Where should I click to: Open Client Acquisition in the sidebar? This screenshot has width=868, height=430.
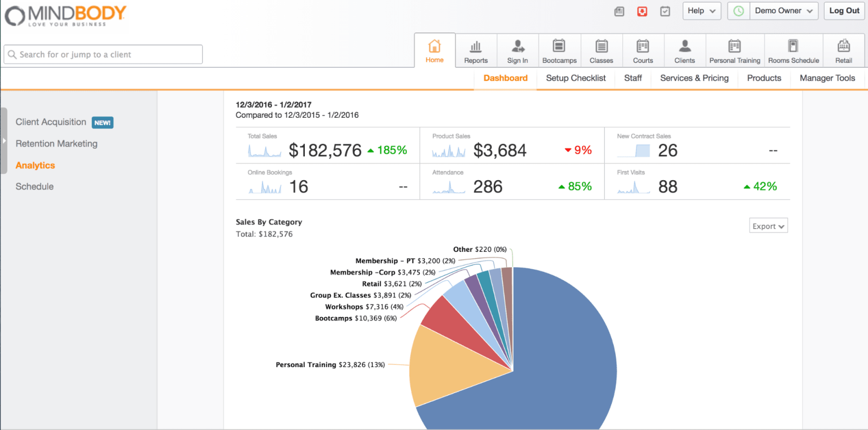click(x=51, y=122)
